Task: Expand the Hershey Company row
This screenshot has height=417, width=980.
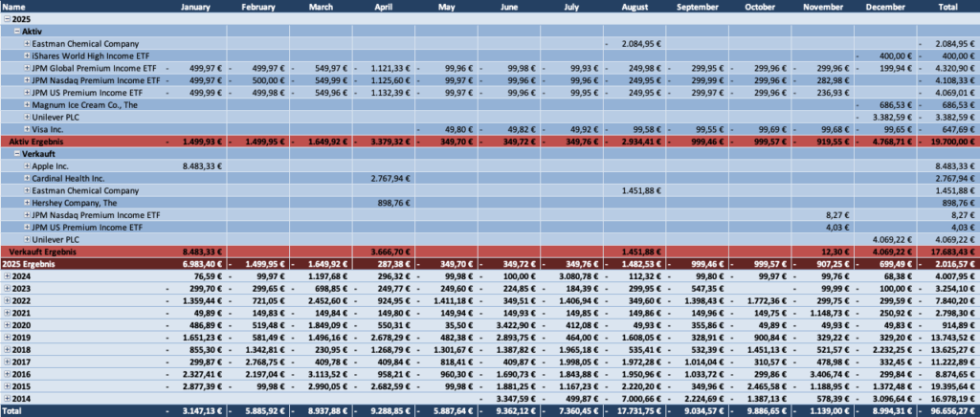Action: tap(27, 202)
